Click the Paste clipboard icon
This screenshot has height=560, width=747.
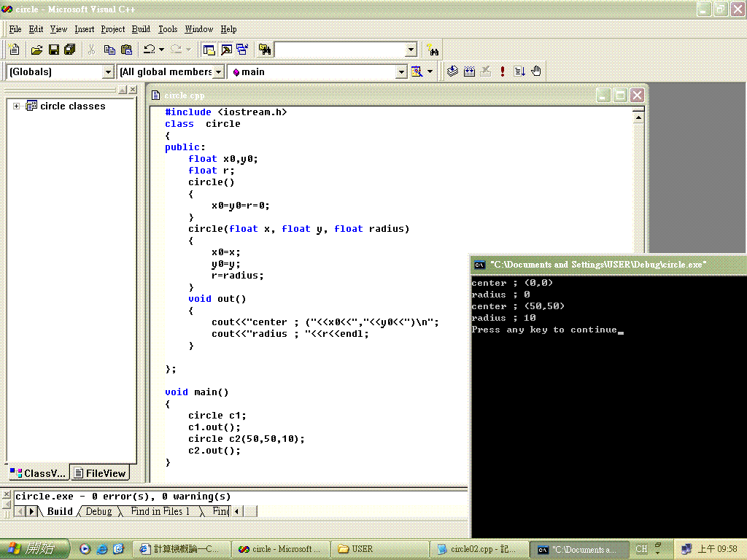point(126,50)
